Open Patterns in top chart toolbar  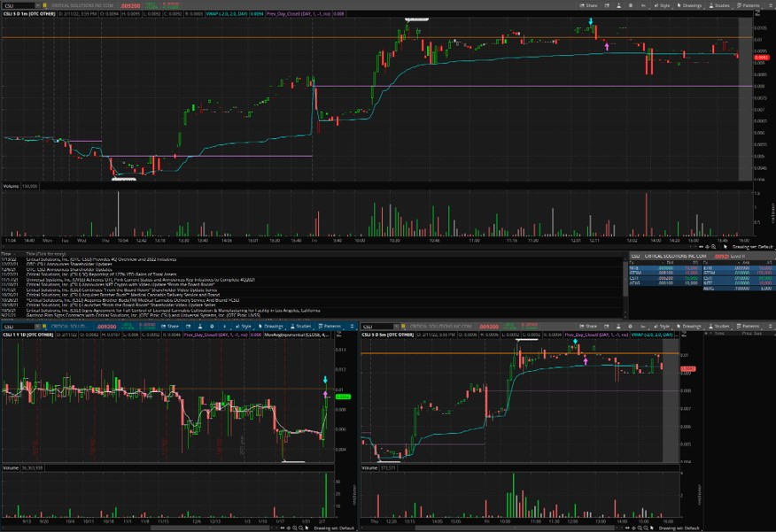coord(748,5)
